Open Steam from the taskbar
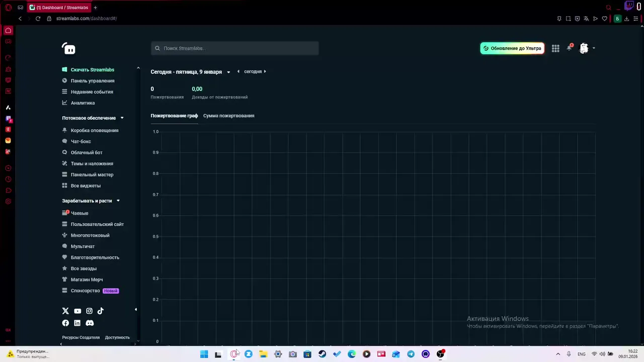 [x=322, y=354]
